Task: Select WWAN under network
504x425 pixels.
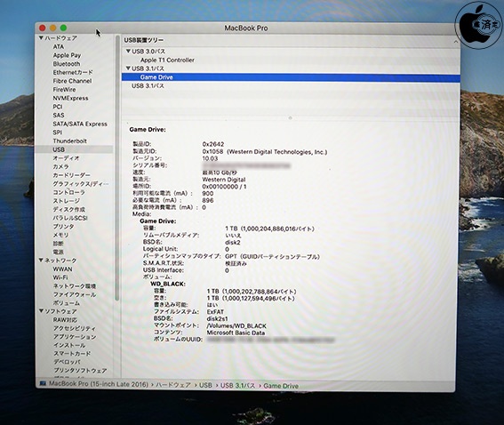Action: 63,269
